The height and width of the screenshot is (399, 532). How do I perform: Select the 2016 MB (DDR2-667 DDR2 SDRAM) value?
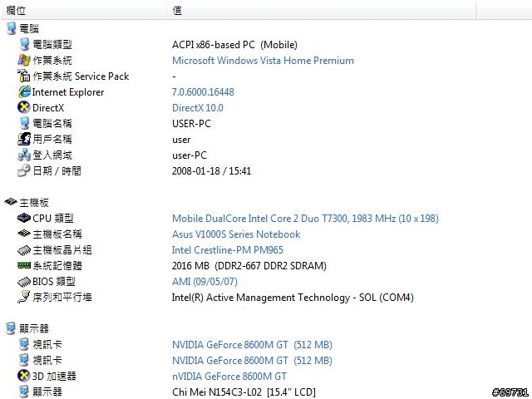click(x=249, y=266)
